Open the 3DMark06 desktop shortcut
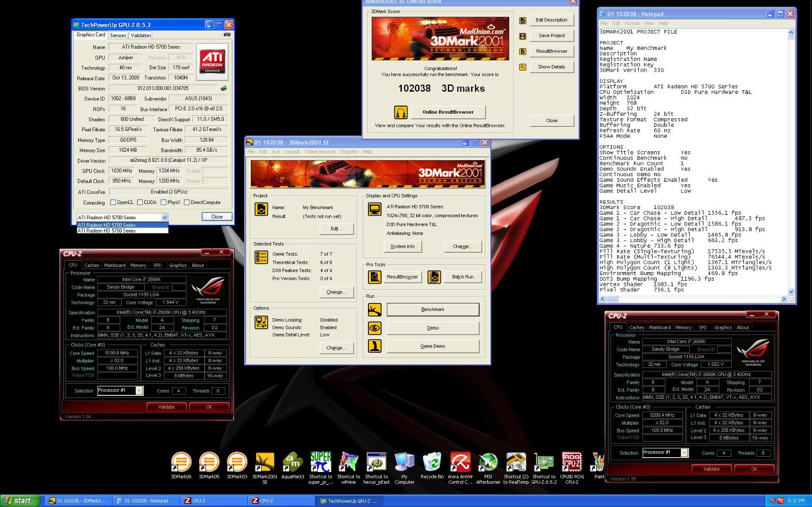 (x=181, y=462)
